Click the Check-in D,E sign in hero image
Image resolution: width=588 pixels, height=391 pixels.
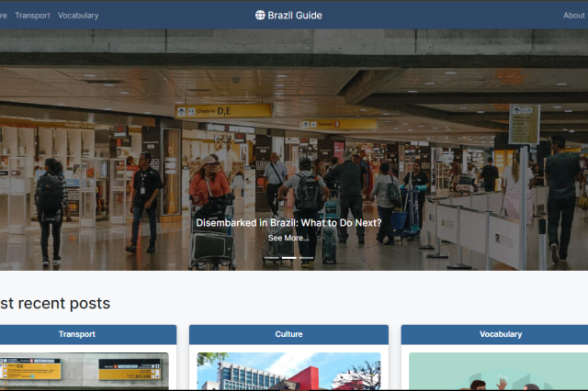click(x=224, y=111)
